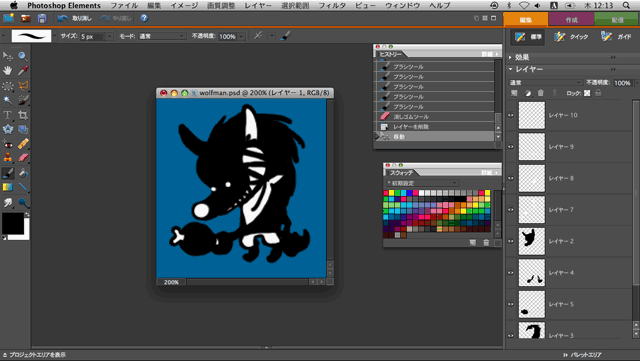Select the Clone Stamp tool
The width and height of the screenshot is (640, 361).
(7, 158)
